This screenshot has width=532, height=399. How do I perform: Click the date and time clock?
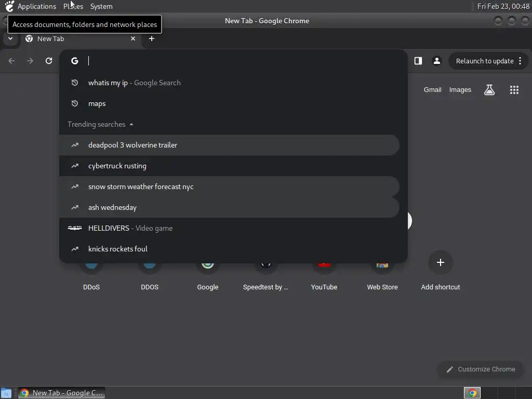(x=503, y=6)
